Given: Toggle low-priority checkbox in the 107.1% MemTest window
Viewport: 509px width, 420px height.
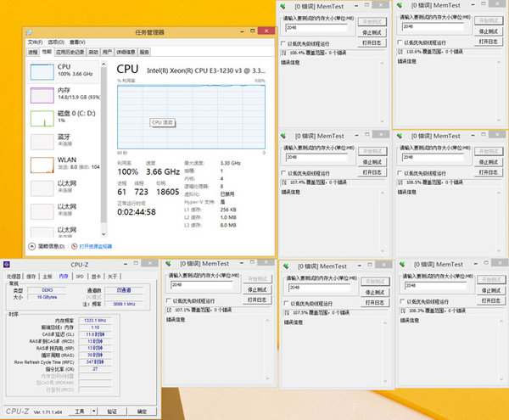Looking at the screenshot, I should tap(169, 300).
